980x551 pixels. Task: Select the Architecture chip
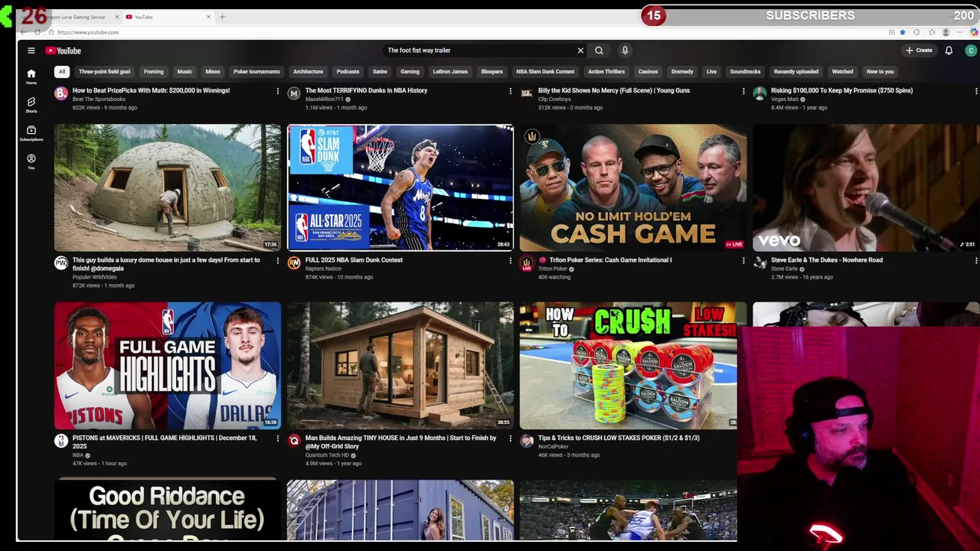(308, 72)
